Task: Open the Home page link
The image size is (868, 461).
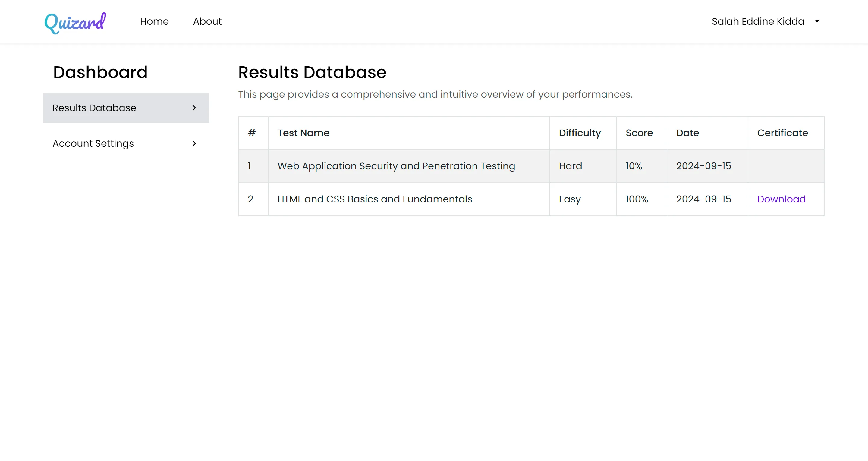Action: tap(154, 21)
